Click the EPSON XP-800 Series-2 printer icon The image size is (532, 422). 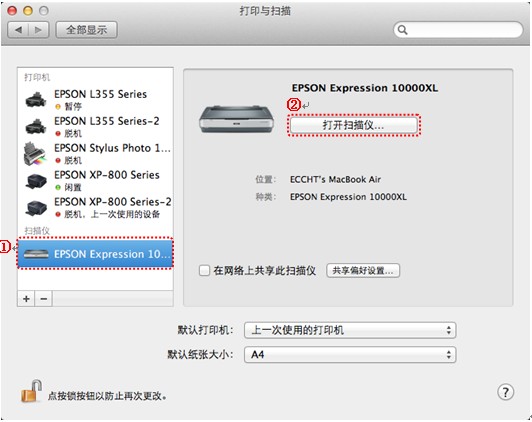click(36, 208)
